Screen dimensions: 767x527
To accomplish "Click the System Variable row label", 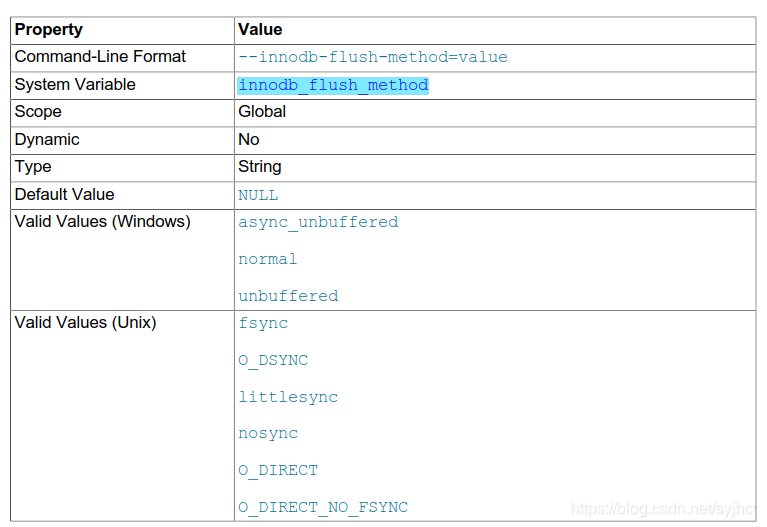I will point(75,85).
